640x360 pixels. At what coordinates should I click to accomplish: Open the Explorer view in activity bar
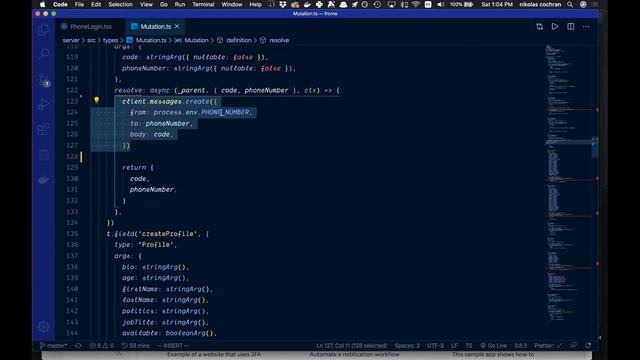point(44,29)
